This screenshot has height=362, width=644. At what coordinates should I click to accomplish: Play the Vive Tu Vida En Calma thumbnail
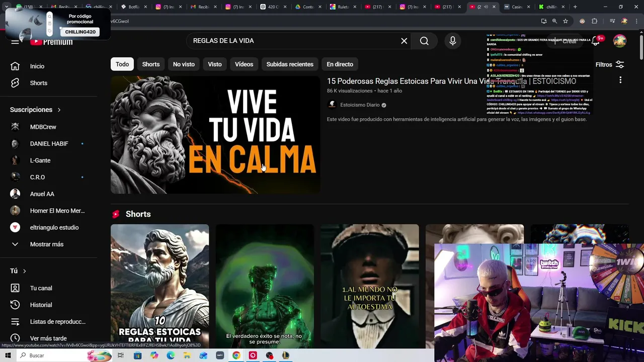point(215,135)
